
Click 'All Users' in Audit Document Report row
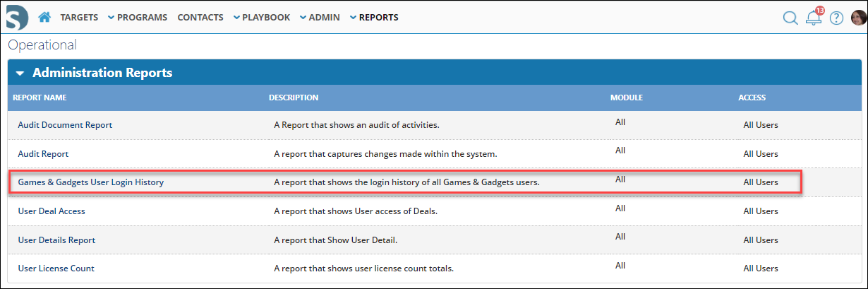pyautogui.click(x=761, y=125)
